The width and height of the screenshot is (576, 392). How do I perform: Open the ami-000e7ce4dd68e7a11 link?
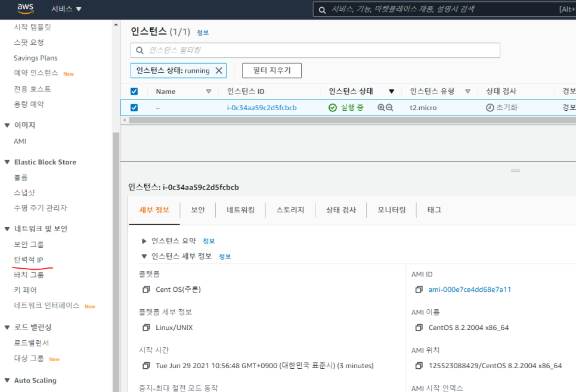(x=469, y=290)
